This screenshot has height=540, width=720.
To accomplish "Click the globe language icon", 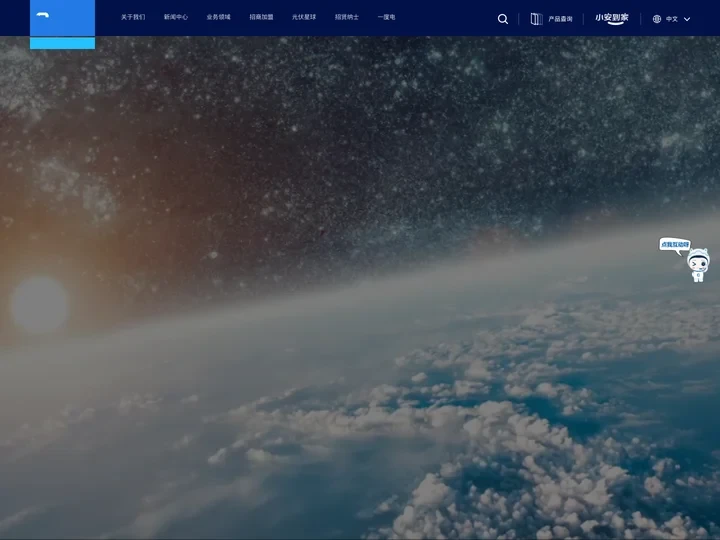I will [657, 19].
